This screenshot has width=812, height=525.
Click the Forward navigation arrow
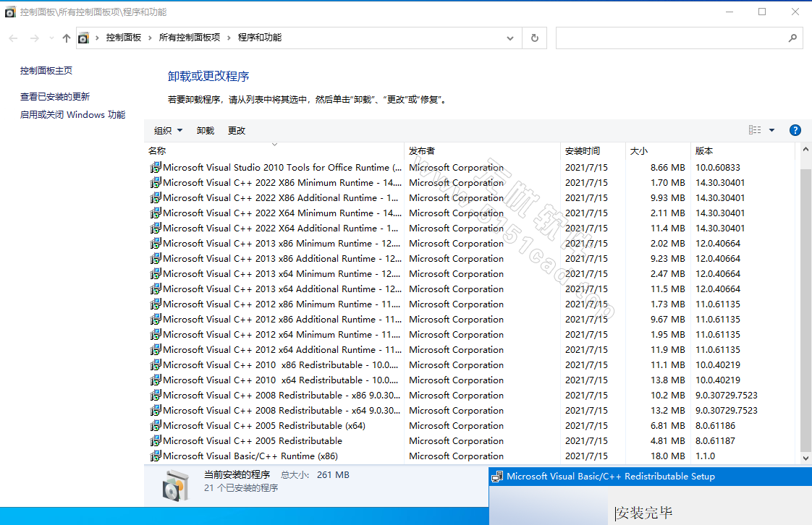click(34, 38)
